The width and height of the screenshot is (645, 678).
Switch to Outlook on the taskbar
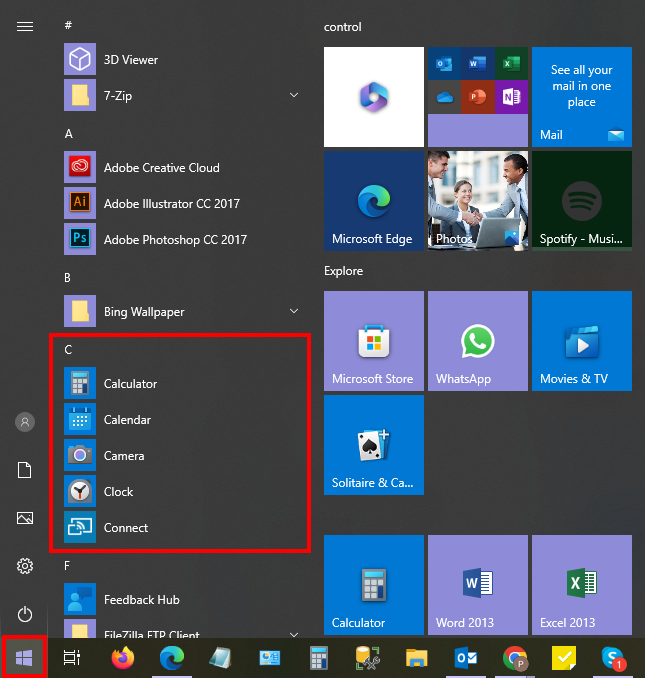click(466, 658)
